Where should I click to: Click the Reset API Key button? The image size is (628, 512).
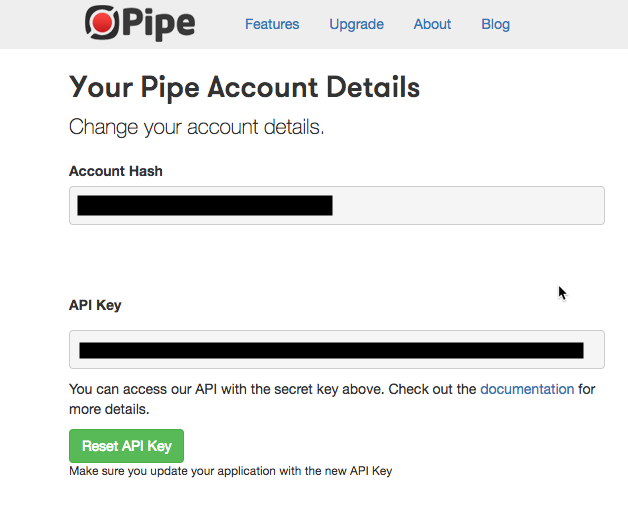pos(127,446)
